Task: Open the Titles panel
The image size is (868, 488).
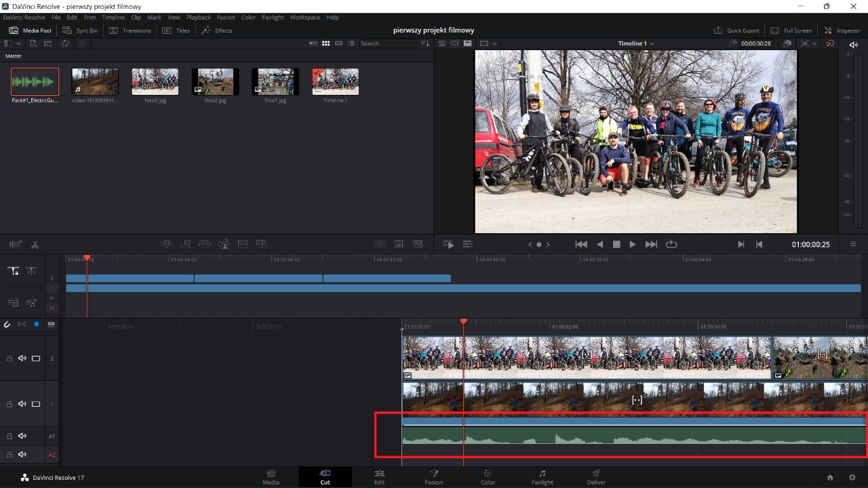Action: click(x=176, y=30)
